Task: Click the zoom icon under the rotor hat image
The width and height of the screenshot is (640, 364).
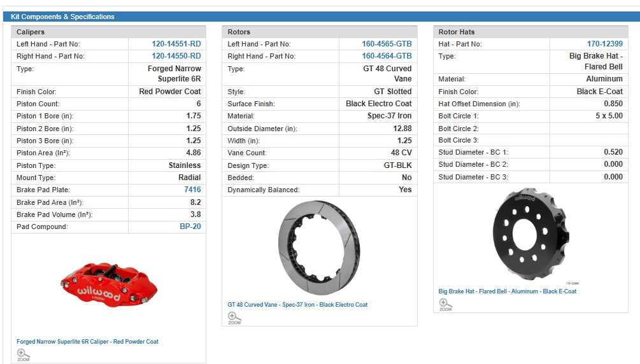Action: click(x=445, y=304)
